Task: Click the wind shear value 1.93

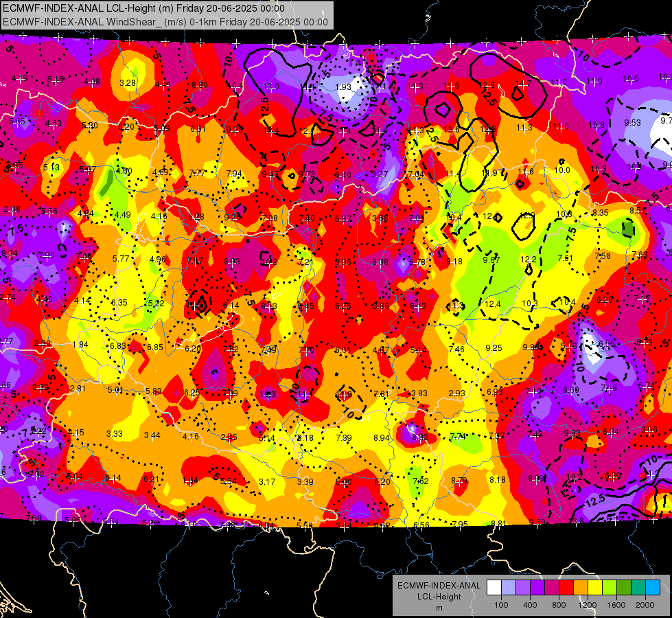Action: [x=343, y=87]
